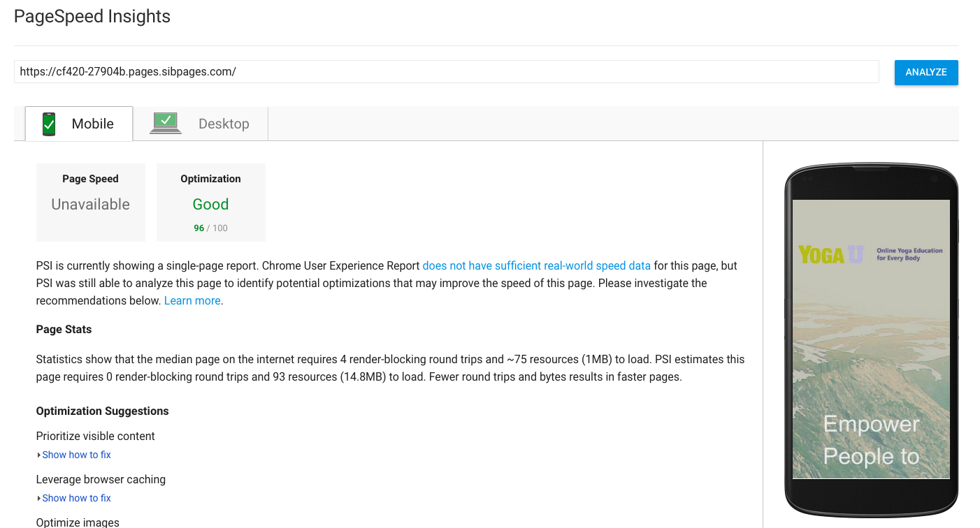
Task: Switch to the Desktop tab label
Action: (x=224, y=124)
